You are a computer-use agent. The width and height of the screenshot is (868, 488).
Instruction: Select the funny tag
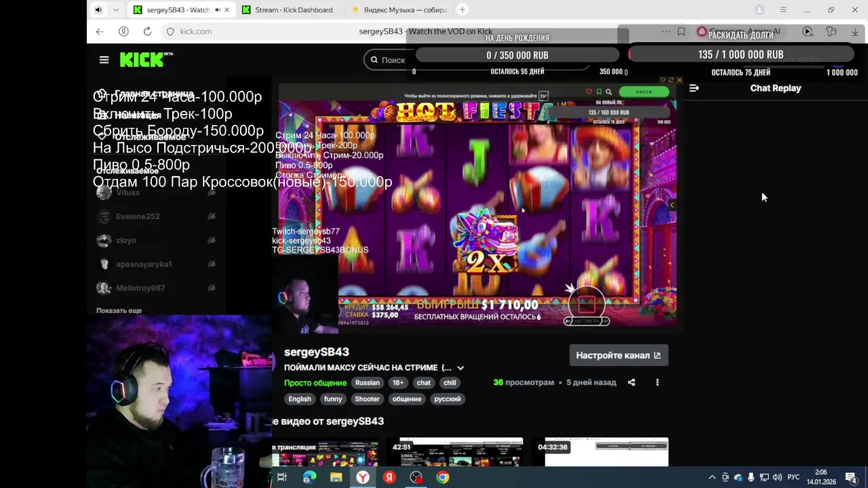point(333,399)
